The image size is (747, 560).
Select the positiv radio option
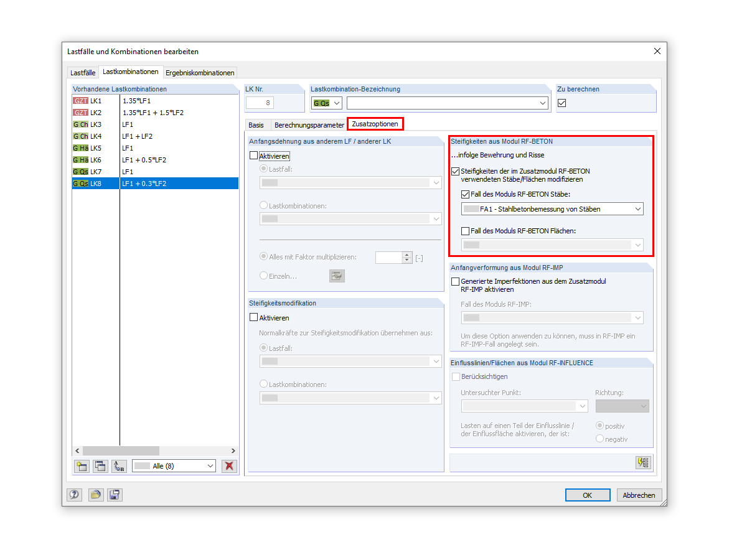600,426
